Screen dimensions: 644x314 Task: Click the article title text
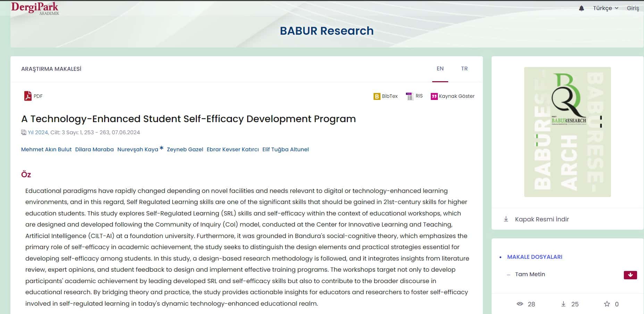point(189,119)
